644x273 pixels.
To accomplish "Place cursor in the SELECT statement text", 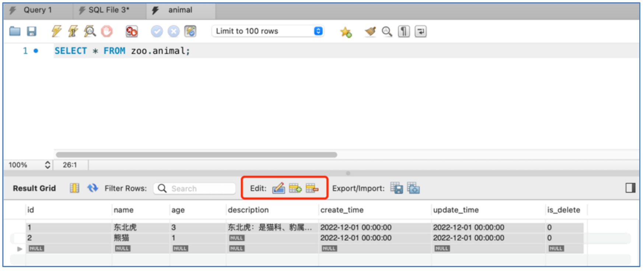I will (122, 51).
